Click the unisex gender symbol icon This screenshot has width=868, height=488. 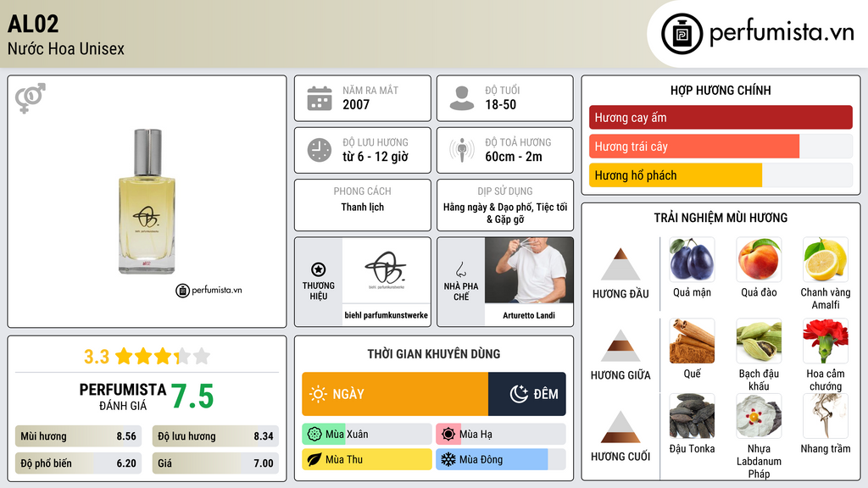coord(31,98)
